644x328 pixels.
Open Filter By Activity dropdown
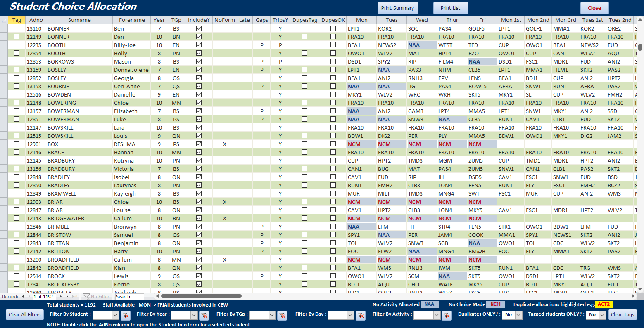pyautogui.click(x=437, y=315)
